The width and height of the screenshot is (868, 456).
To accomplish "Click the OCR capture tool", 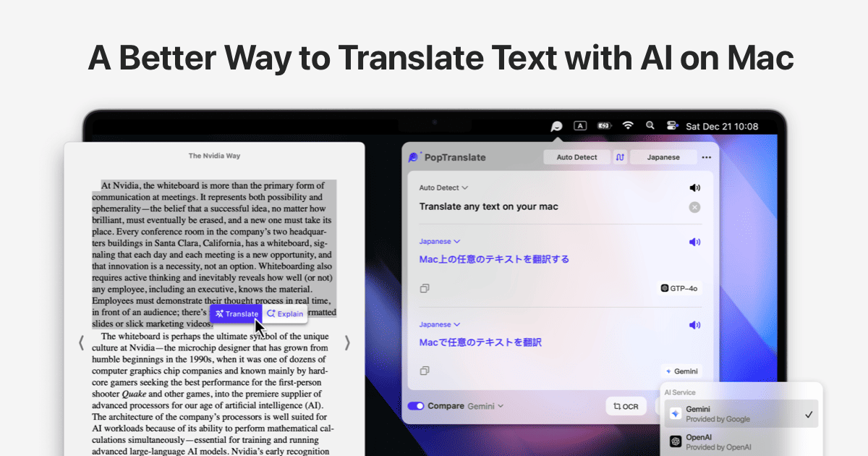I will [625, 405].
